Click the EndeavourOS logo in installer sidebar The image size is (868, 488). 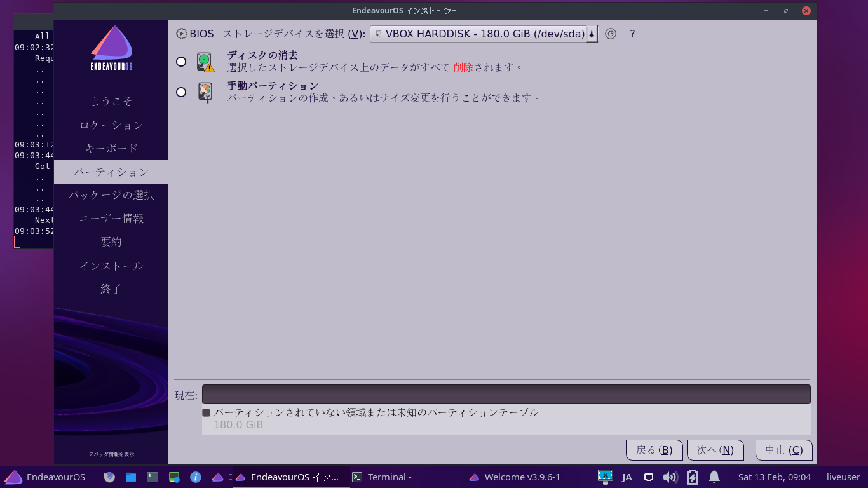click(x=111, y=48)
